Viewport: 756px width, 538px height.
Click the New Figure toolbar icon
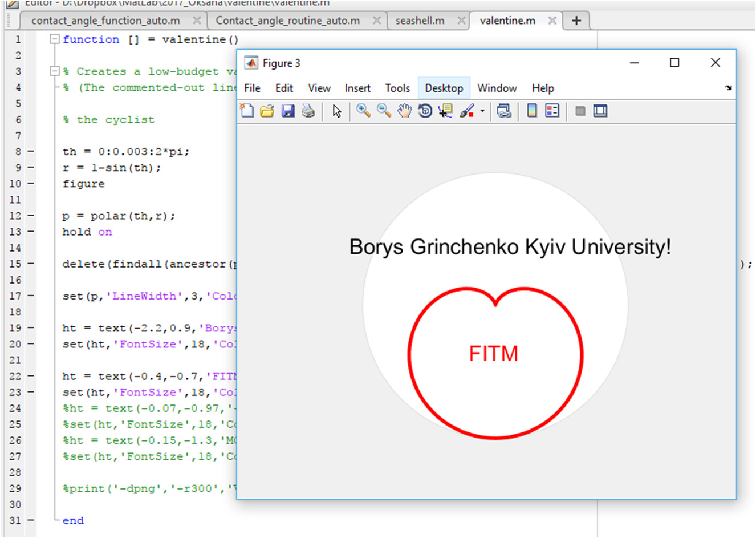coord(247,111)
